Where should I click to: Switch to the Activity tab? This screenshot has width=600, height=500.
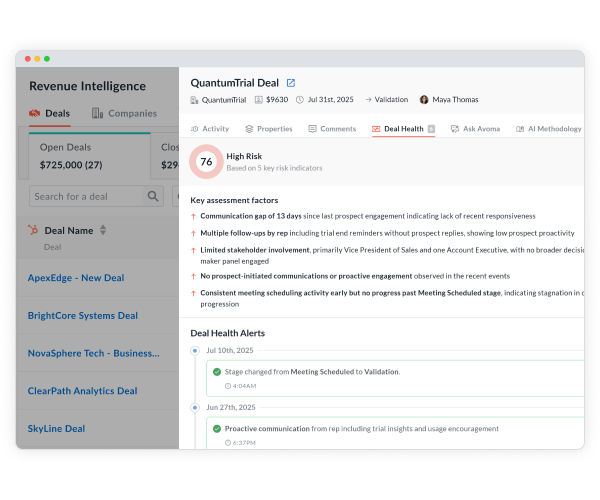[210, 129]
